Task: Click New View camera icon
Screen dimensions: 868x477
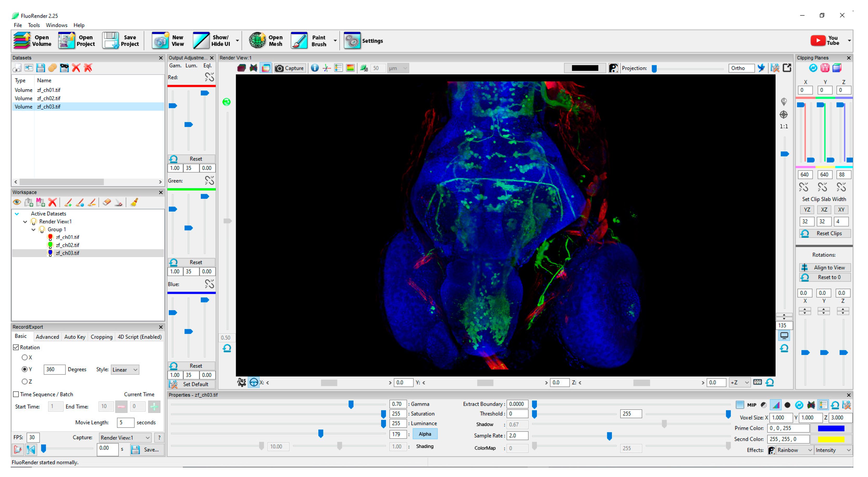Action: [x=160, y=41]
